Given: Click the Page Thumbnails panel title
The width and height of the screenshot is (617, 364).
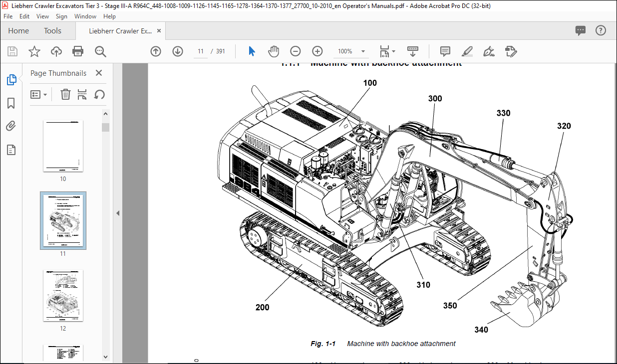Looking at the screenshot, I should [x=58, y=73].
